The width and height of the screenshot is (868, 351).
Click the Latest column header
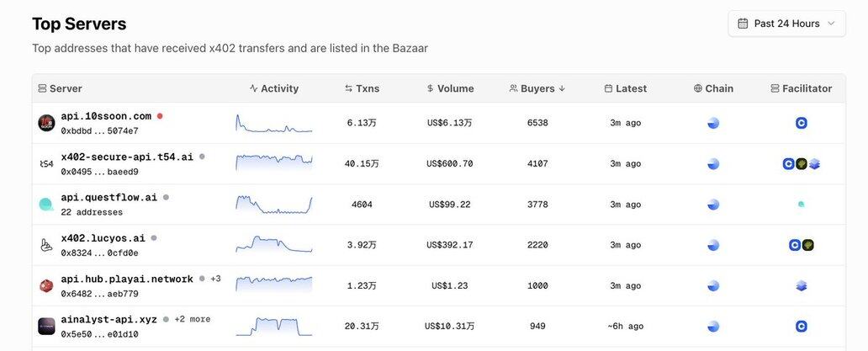pyautogui.click(x=625, y=88)
